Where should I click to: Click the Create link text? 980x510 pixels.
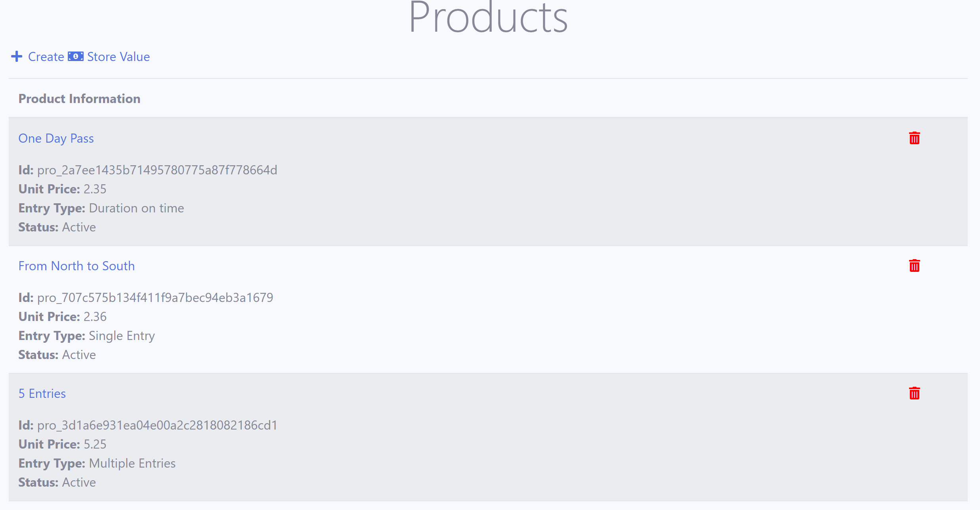pos(46,57)
